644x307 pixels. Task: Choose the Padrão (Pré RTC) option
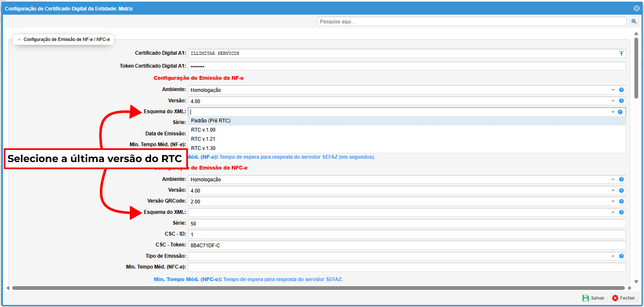coord(211,121)
